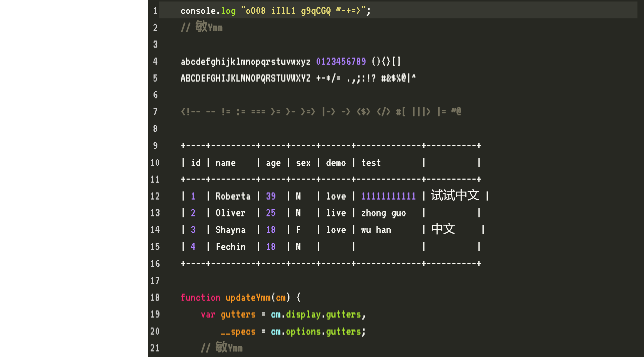Click the variable gutters on line 19

(238, 315)
